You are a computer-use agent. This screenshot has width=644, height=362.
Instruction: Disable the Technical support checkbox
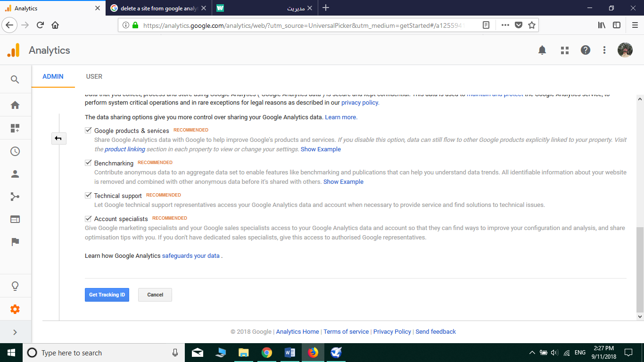pyautogui.click(x=88, y=196)
